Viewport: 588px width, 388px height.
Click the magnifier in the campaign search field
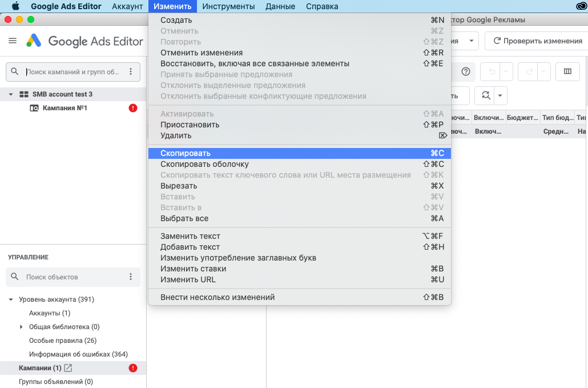15,71
